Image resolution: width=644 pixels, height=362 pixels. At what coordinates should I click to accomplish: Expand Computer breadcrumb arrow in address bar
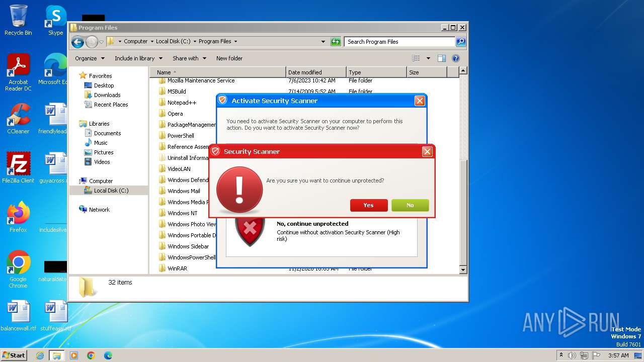click(x=151, y=42)
